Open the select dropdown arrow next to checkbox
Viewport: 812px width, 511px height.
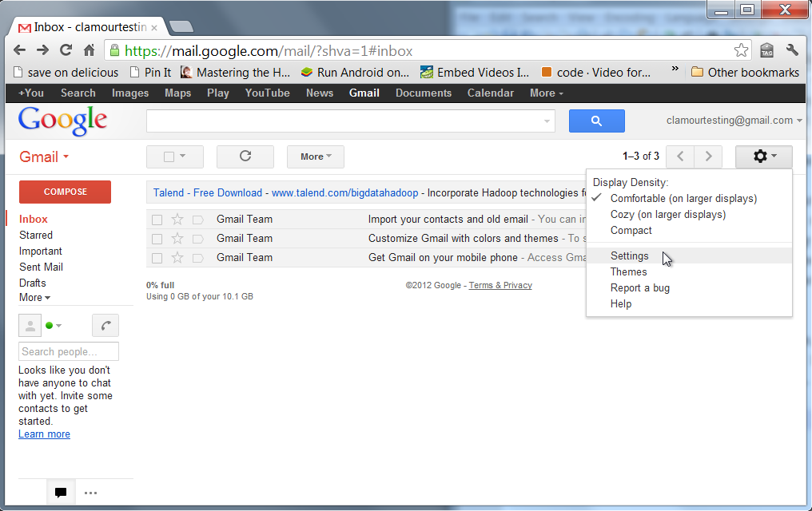[x=183, y=156]
